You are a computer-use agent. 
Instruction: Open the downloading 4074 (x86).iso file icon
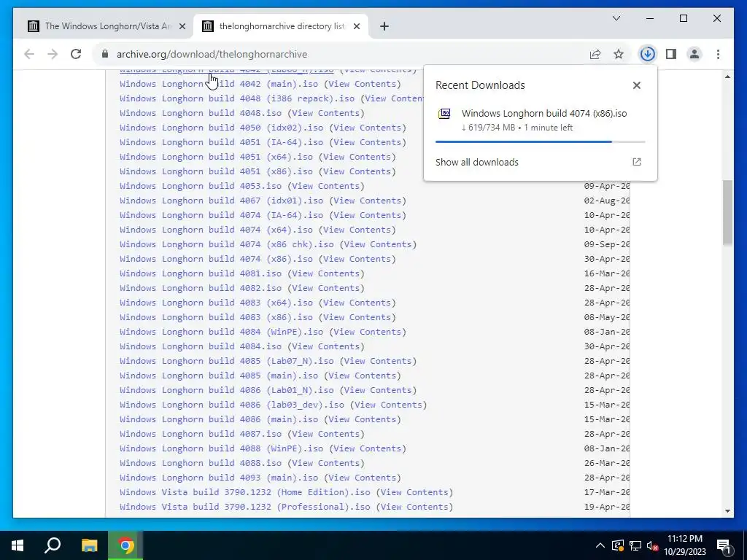(444, 113)
